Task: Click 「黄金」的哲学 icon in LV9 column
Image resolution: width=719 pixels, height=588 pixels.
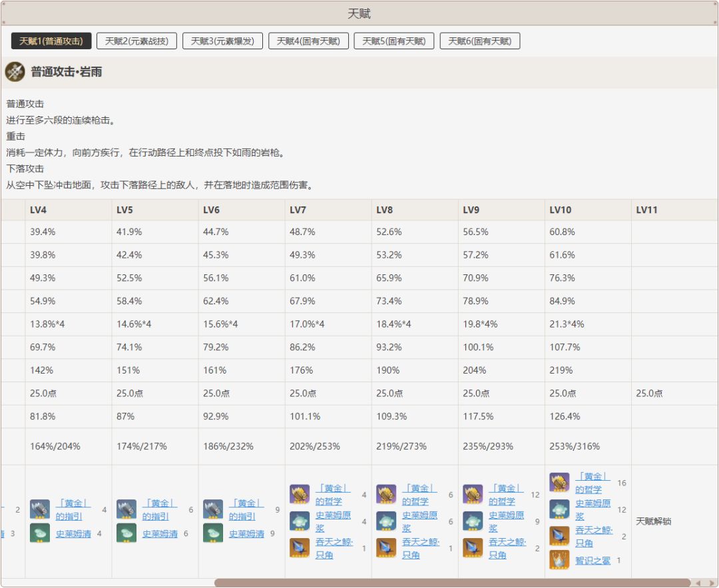Action: 473,494
